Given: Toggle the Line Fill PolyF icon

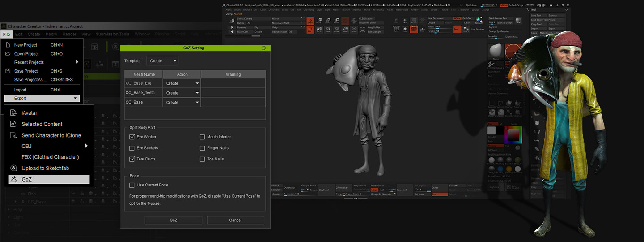Looking at the screenshot, I should tap(396, 29).
